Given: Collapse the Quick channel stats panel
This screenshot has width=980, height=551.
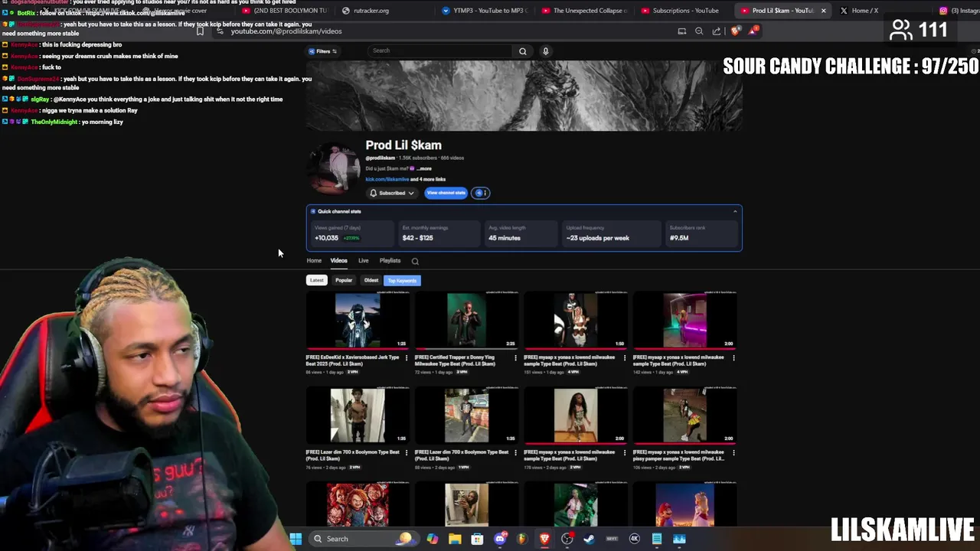Looking at the screenshot, I should 735,211.
